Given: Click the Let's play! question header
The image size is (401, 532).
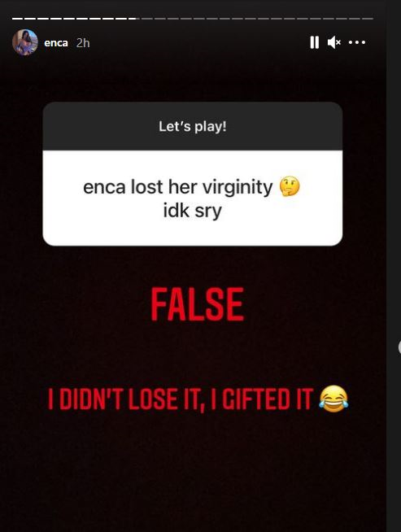Looking at the screenshot, I should pyautogui.click(x=192, y=126).
